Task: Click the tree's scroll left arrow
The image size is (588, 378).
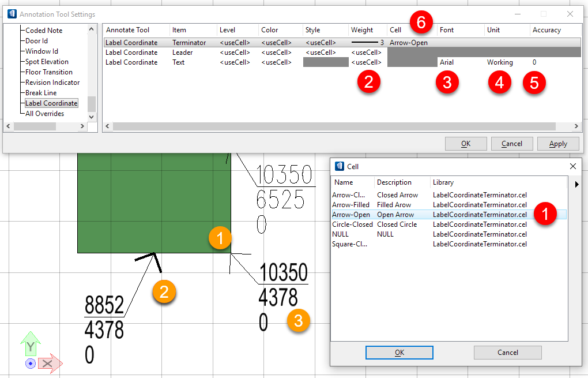Action: click(x=9, y=126)
